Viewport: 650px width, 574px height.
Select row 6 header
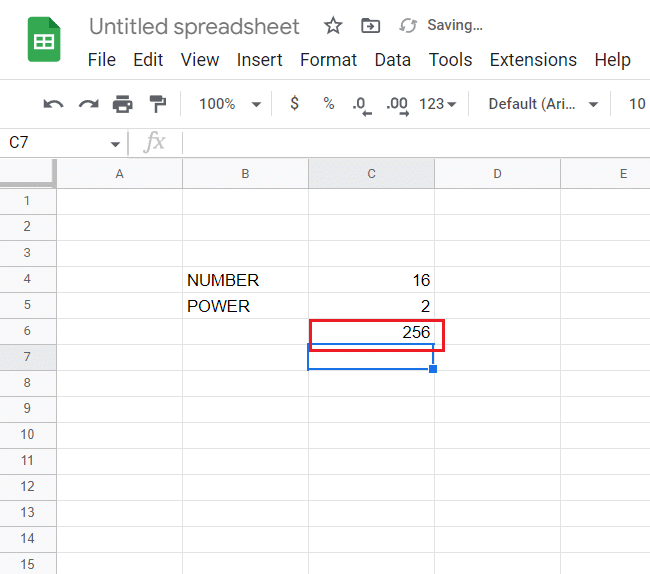[x=27, y=331]
